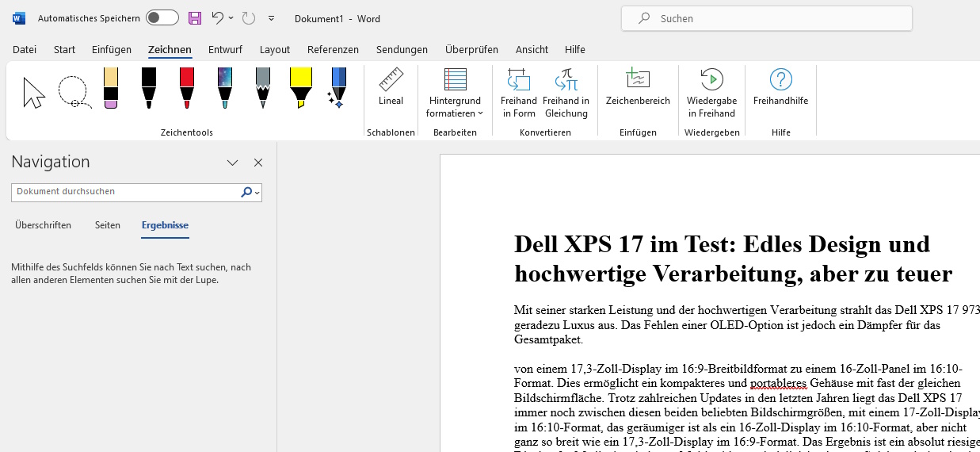Insert a Zeichenbereich
The width and height of the screenshot is (980, 452).
[x=638, y=87]
